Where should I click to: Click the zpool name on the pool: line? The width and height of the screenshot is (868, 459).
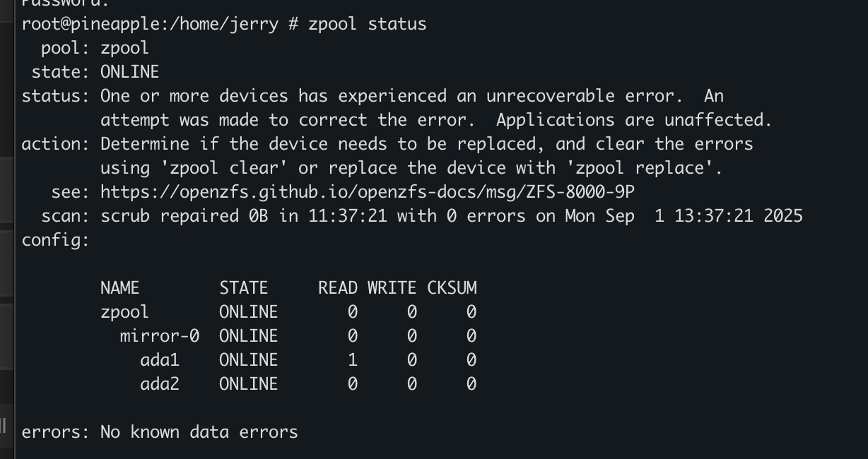click(x=124, y=48)
